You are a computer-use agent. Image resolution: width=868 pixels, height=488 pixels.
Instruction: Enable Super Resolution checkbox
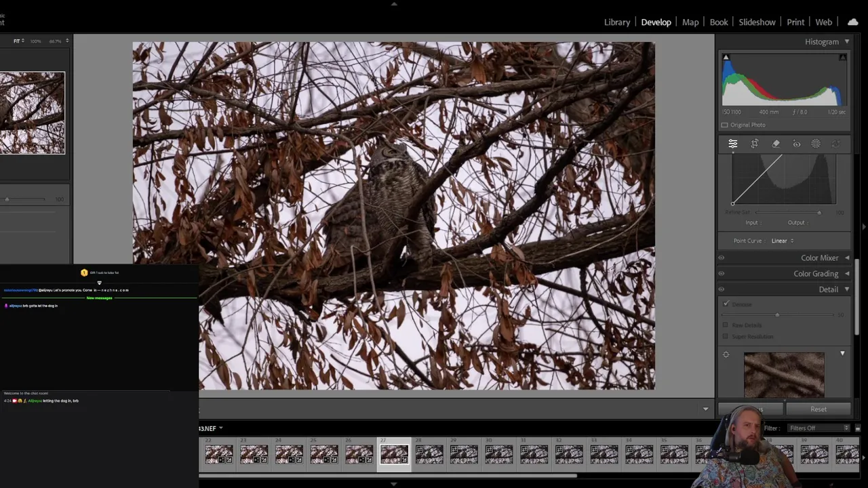[x=725, y=336]
